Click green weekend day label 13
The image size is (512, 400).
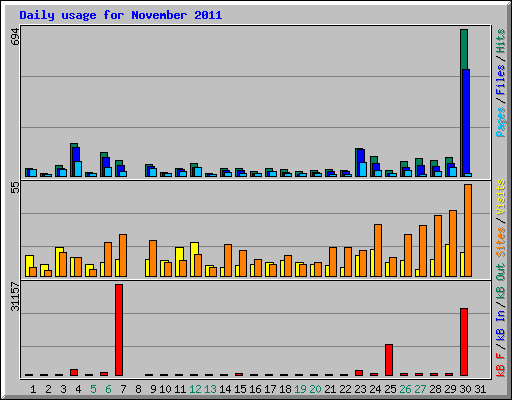point(210,389)
